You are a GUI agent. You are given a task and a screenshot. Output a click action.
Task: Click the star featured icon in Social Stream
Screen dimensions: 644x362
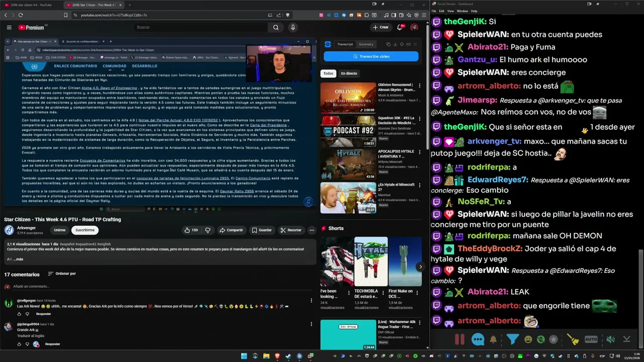[x=553, y=339]
